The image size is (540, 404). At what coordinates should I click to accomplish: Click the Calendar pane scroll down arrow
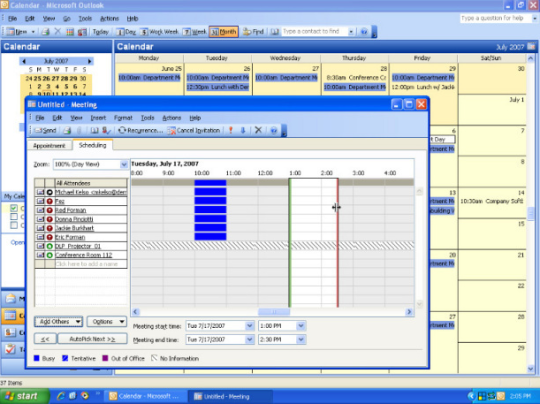pos(531,369)
